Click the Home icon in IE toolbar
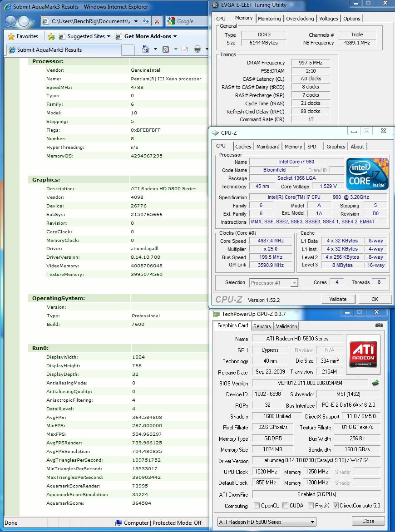The width and height of the screenshot is (395, 532). click(146, 49)
